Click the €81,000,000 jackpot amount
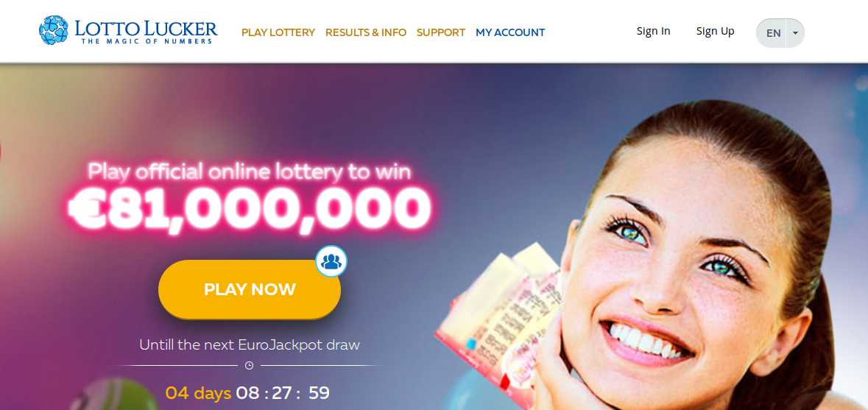868x410 pixels. 249,208
